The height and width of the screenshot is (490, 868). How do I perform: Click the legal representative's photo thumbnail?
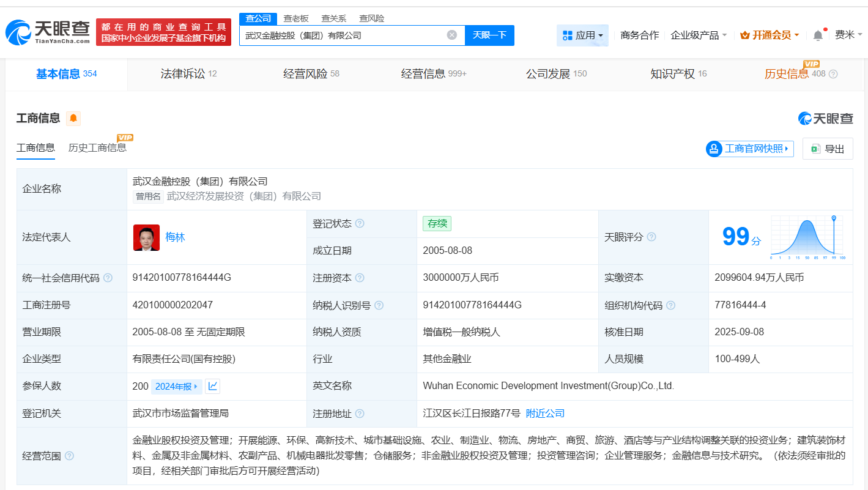point(146,237)
